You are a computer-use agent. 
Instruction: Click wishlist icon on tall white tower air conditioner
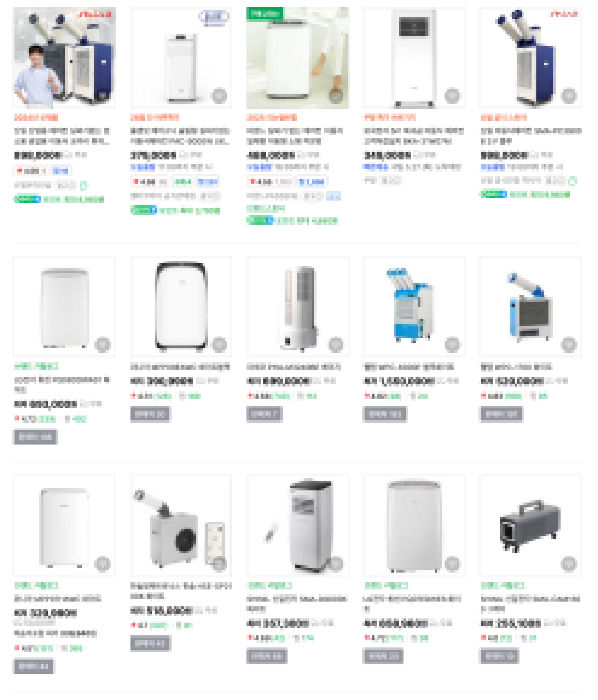[452, 96]
